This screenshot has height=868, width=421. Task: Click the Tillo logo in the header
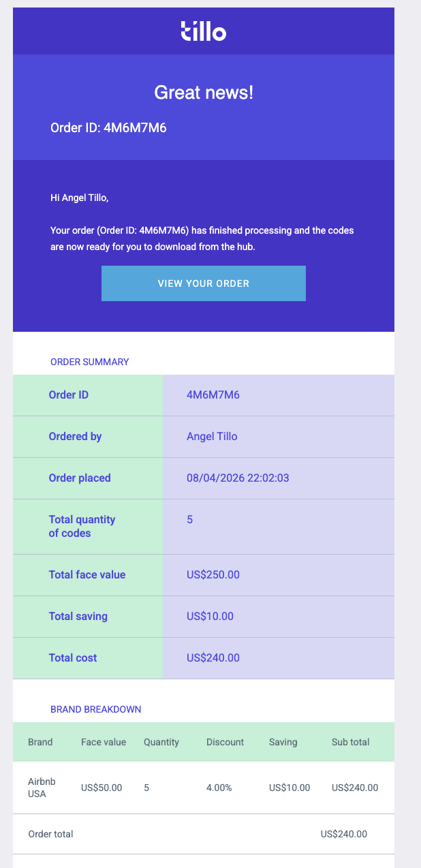[x=203, y=31]
